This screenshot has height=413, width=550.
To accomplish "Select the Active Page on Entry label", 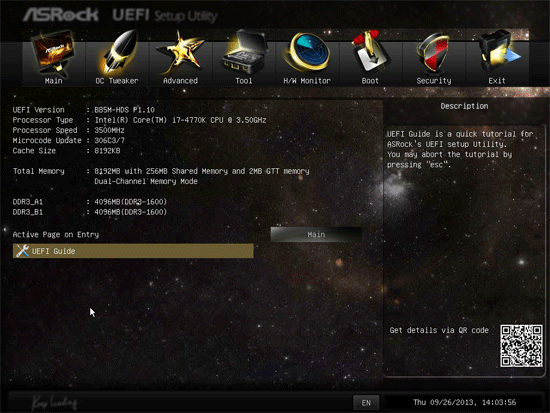I will tap(56, 234).
